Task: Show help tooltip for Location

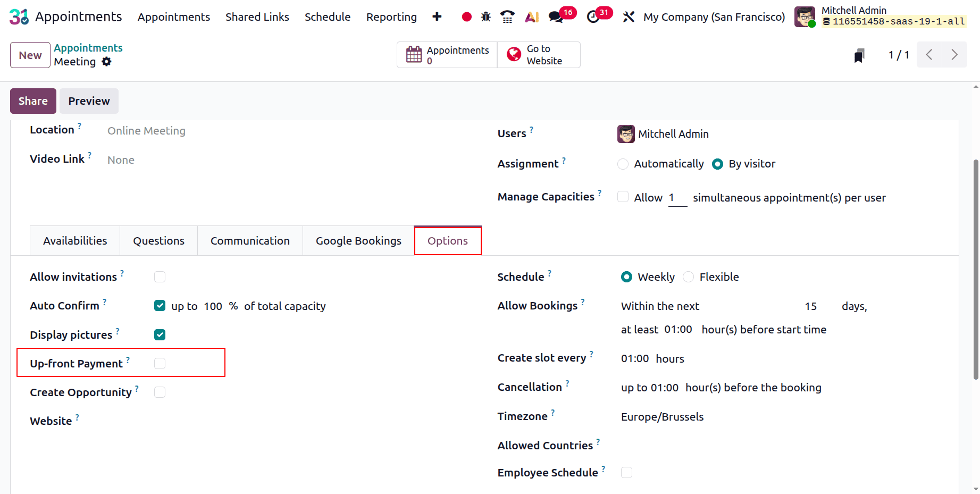Action: (79, 127)
